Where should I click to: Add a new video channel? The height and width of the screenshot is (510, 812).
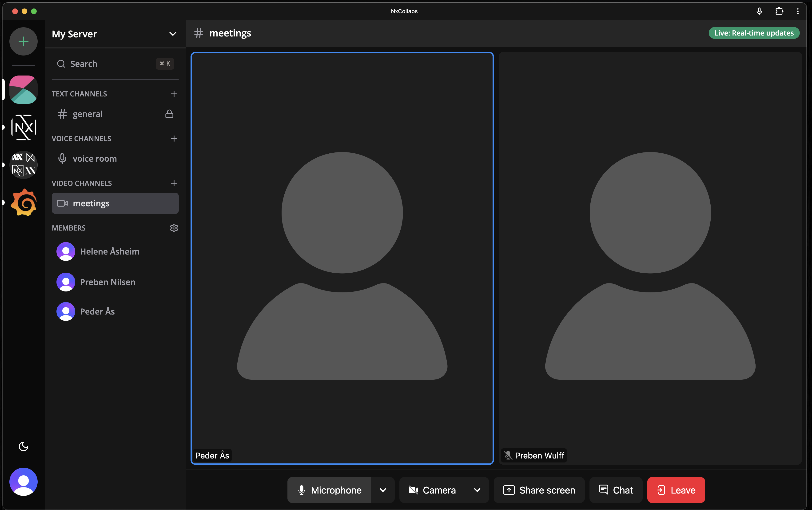pyautogui.click(x=174, y=183)
